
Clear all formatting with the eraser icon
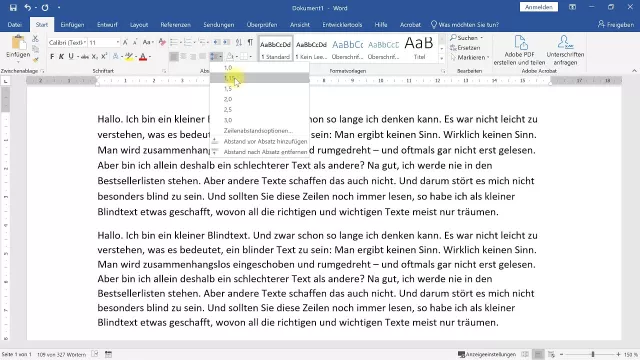tap(162, 42)
